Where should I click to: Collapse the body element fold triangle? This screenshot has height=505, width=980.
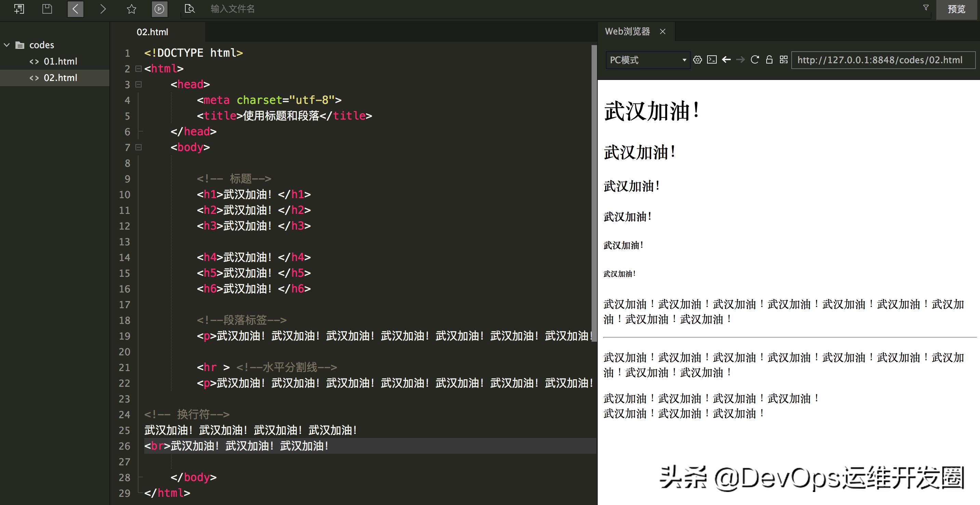point(138,148)
